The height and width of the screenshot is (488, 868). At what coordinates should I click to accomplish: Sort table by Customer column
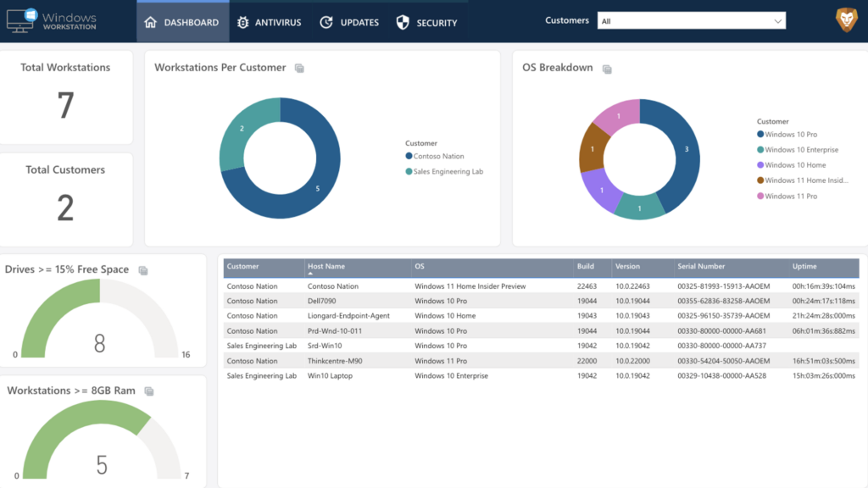point(242,266)
